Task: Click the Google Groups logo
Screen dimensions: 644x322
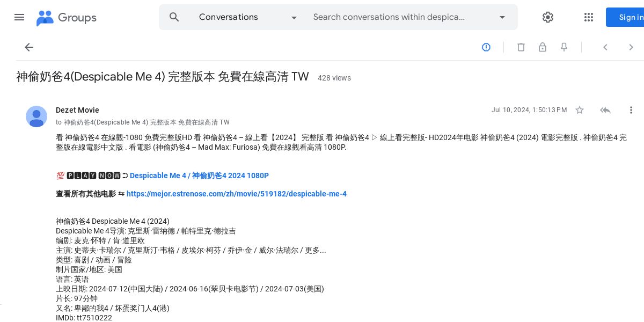Action: (66, 18)
